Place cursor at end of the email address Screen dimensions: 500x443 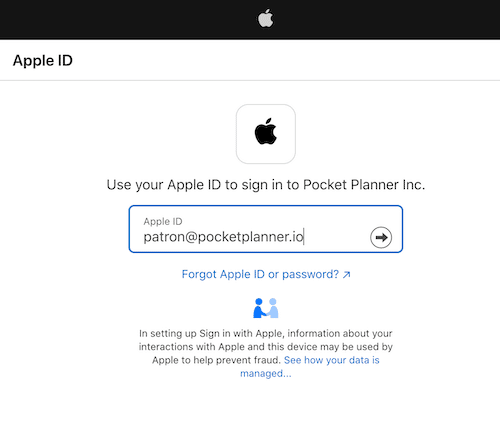click(304, 237)
